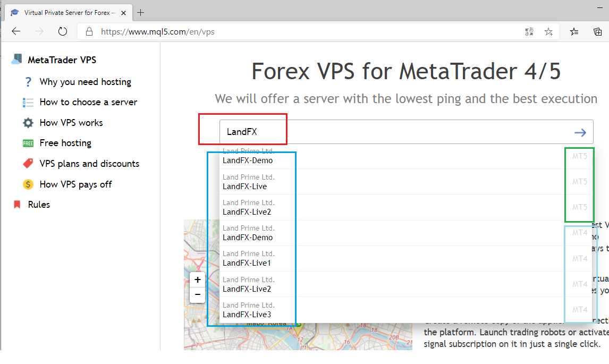Reload the page with the refresh icon
The height and width of the screenshot is (364, 609).
[x=63, y=31]
